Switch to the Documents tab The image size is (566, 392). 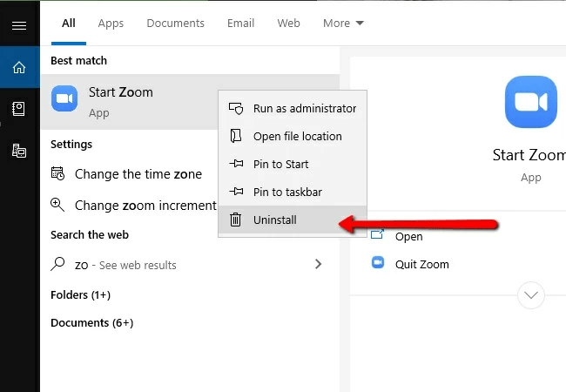(175, 24)
